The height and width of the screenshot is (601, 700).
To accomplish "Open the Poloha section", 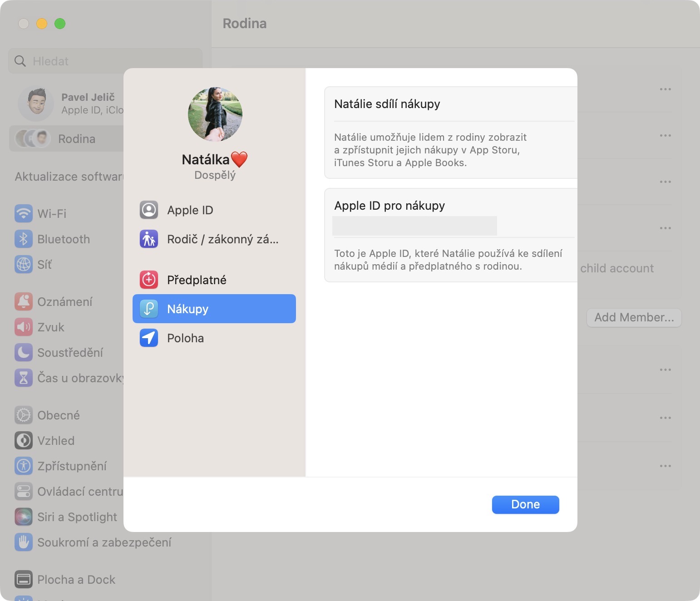I will click(x=214, y=338).
